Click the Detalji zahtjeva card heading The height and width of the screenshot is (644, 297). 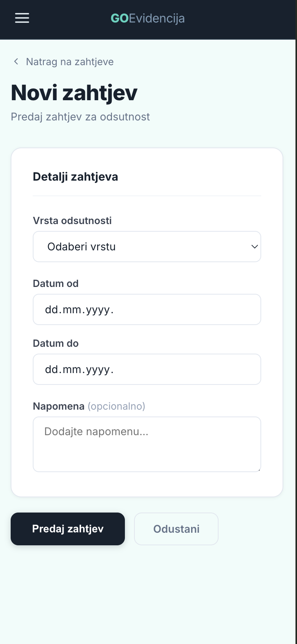pos(75,176)
